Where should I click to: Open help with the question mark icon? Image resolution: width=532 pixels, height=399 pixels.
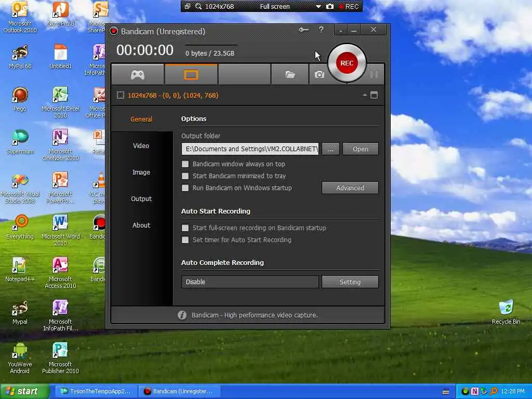321,30
